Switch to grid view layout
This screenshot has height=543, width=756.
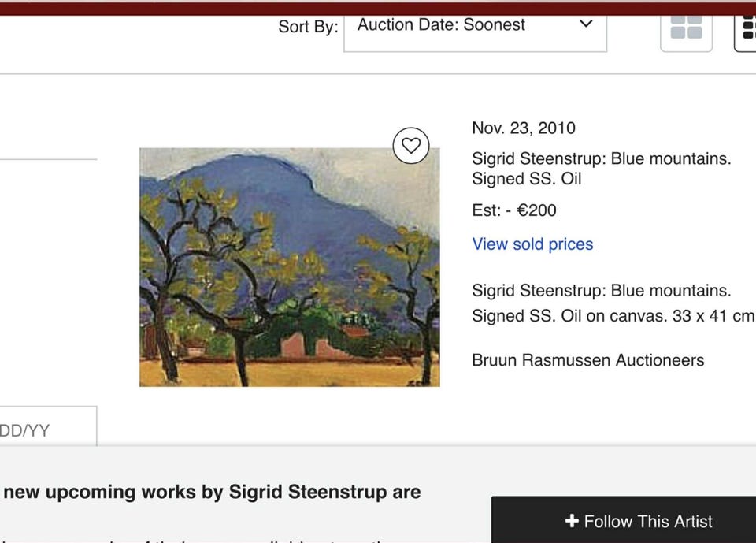click(686, 28)
